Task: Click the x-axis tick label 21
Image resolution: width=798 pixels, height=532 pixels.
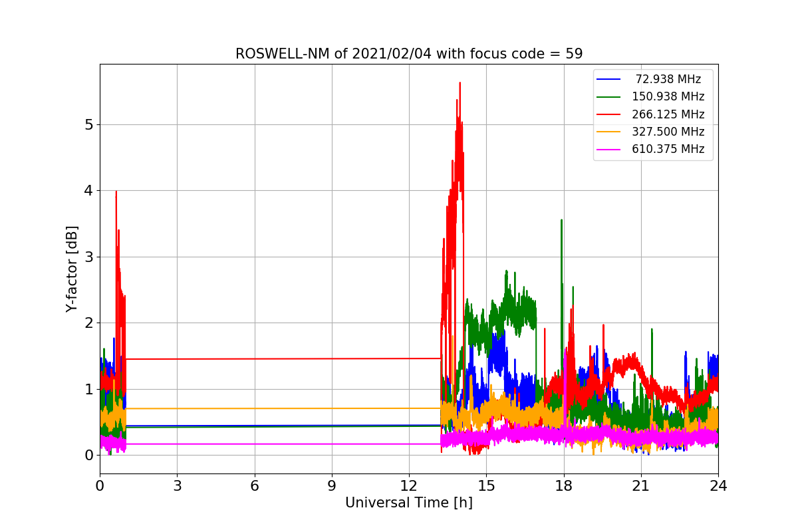Action: click(x=641, y=486)
